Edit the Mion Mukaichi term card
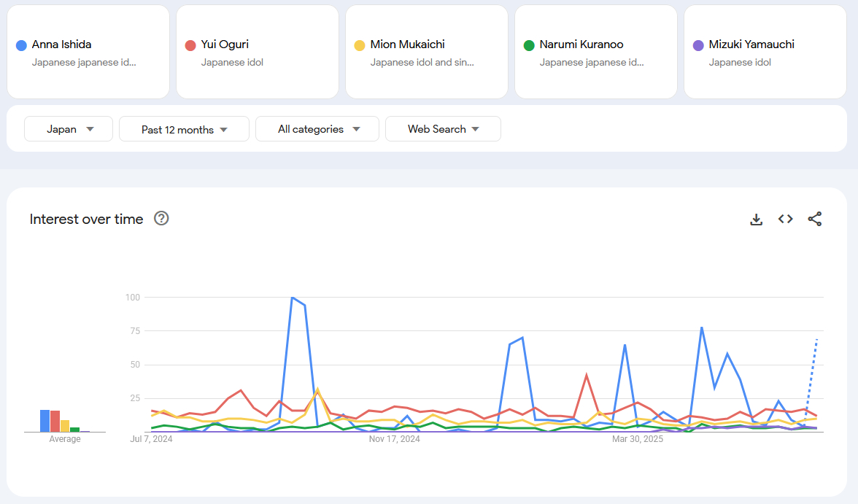858x504 pixels. 427,52
